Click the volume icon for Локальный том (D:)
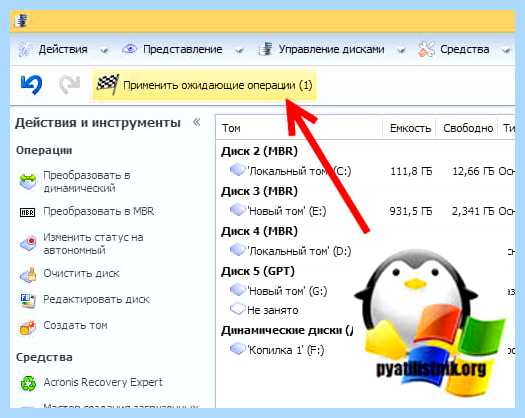The image size is (525, 418). pos(238,250)
